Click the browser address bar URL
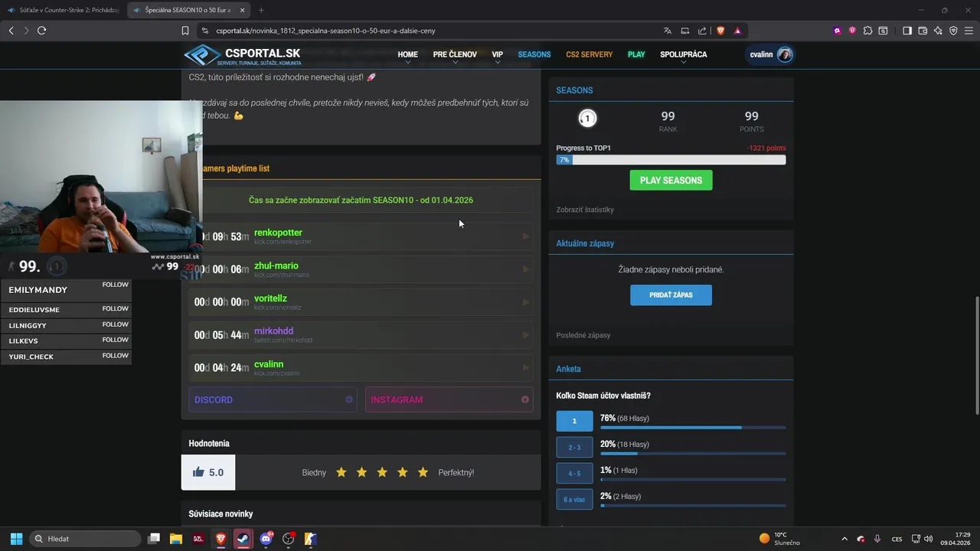 click(x=325, y=31)
